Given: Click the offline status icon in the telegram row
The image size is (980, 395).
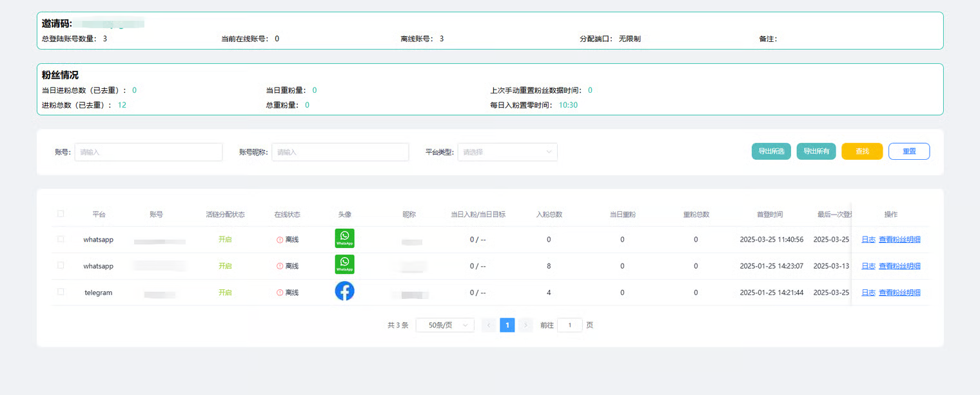Looking at the screenshot, I should (x=280, y=293).
